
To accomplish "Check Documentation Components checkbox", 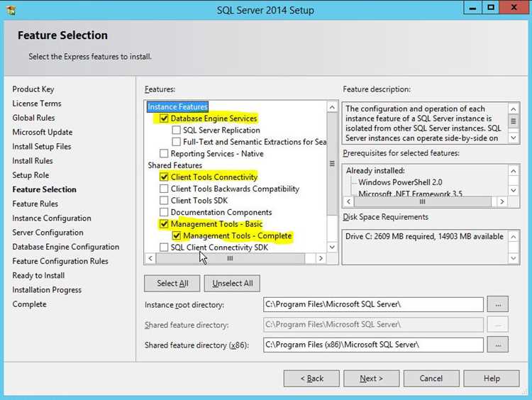I will pyautogui.click(x=164, y=212).
